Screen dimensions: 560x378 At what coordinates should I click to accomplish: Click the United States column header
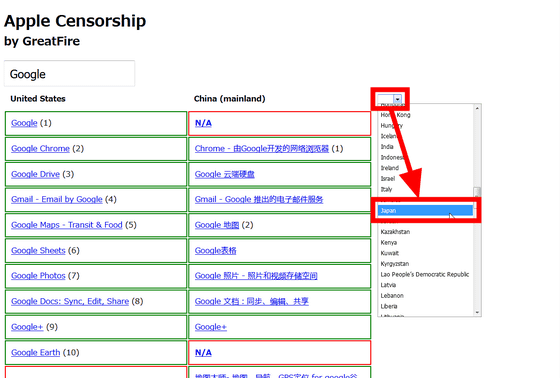tap(38, 99)
